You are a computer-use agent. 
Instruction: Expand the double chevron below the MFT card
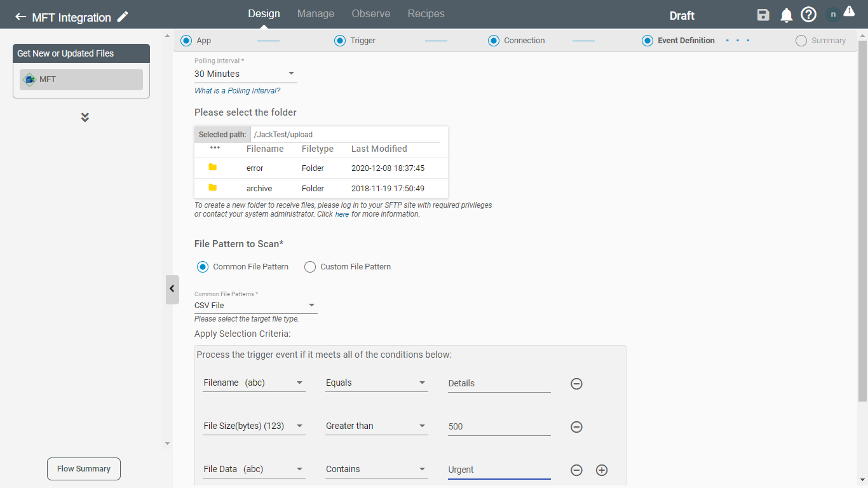tap(85, 118)
